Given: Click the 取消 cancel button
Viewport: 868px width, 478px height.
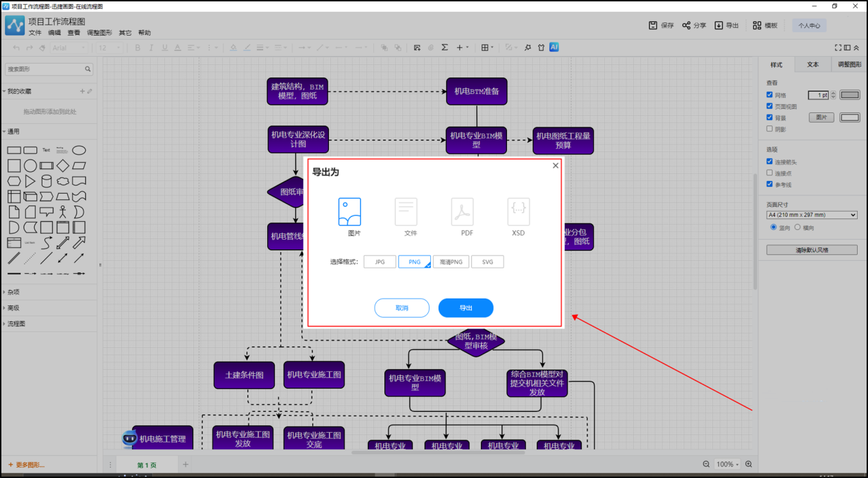Looking at the screenshot, I should (401, 308).
